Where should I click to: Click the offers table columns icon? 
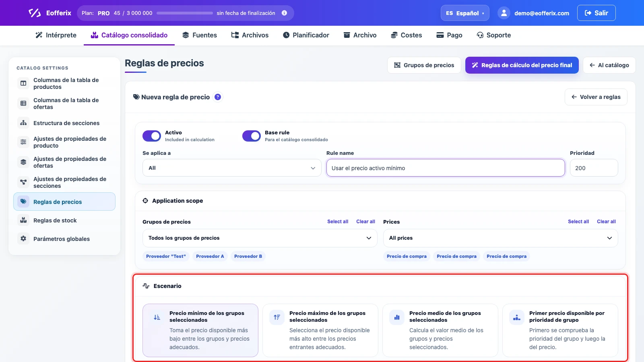[x=23, y=103]
